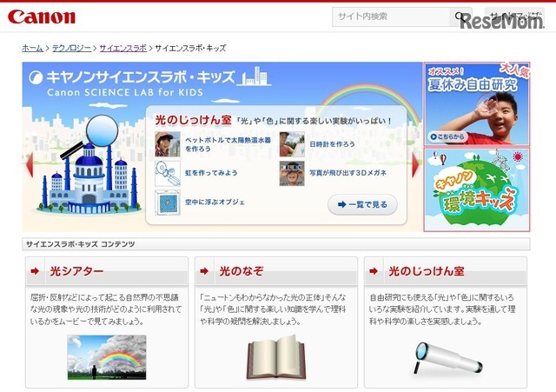Click the Canon logo
The image size is (556, 392).
[42, 17]
